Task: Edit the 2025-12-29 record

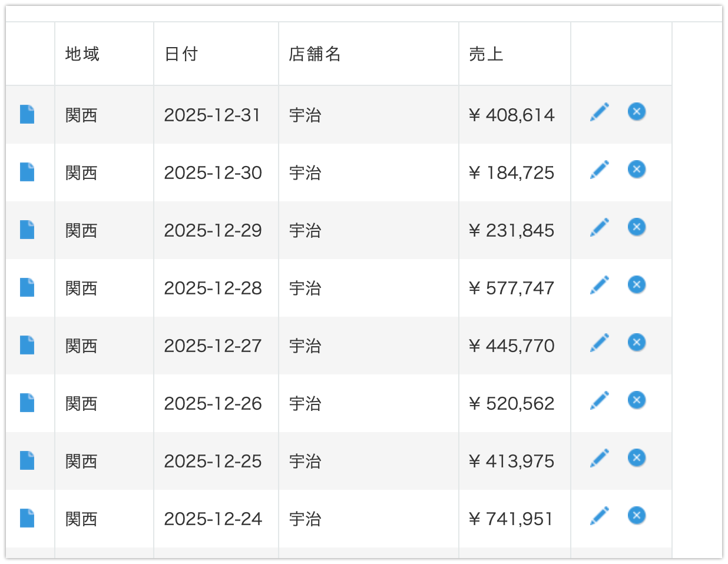Action: click(599, 227)
